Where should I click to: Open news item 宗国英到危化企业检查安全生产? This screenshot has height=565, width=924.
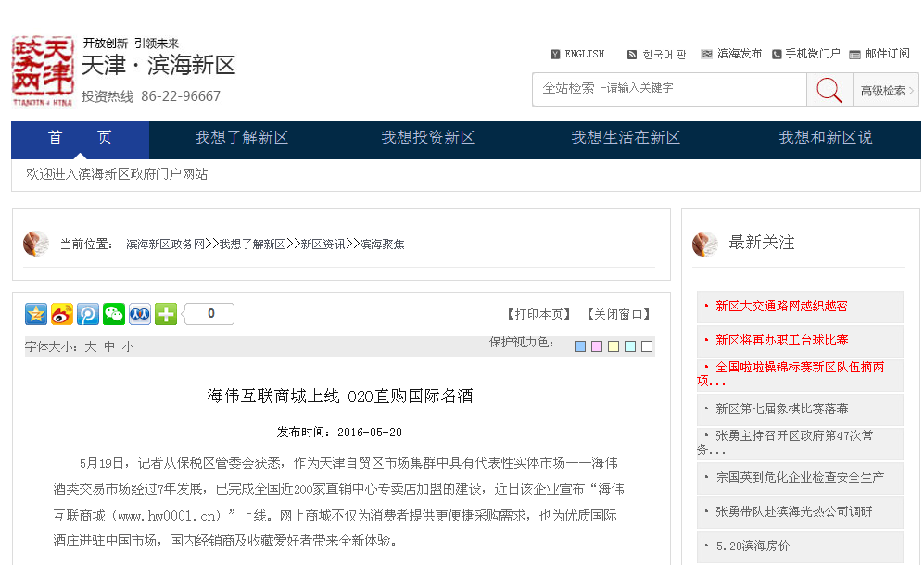point(800,478)
